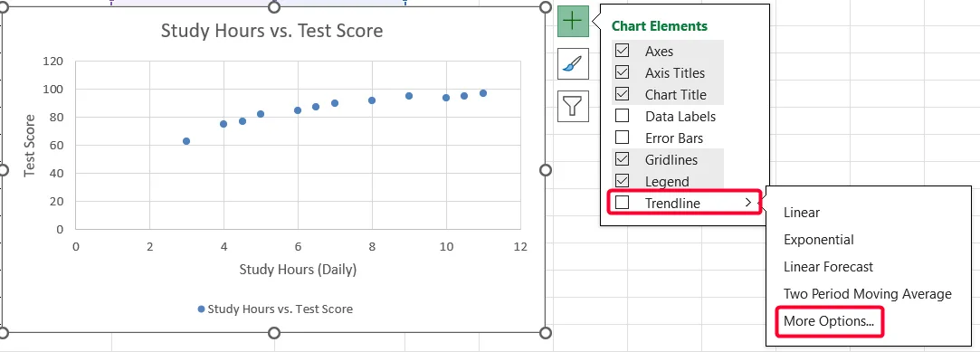Select the '12' horizontal axis label
980x352 pixels.
(520, 246)
